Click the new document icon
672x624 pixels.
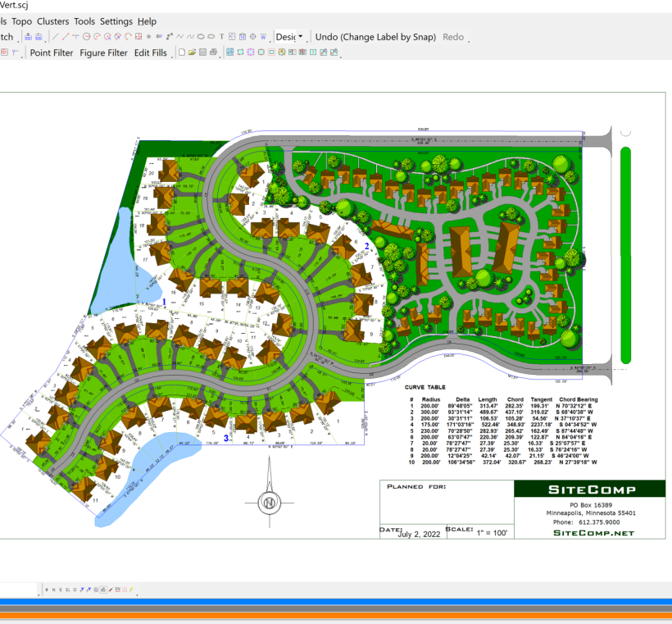182,52
